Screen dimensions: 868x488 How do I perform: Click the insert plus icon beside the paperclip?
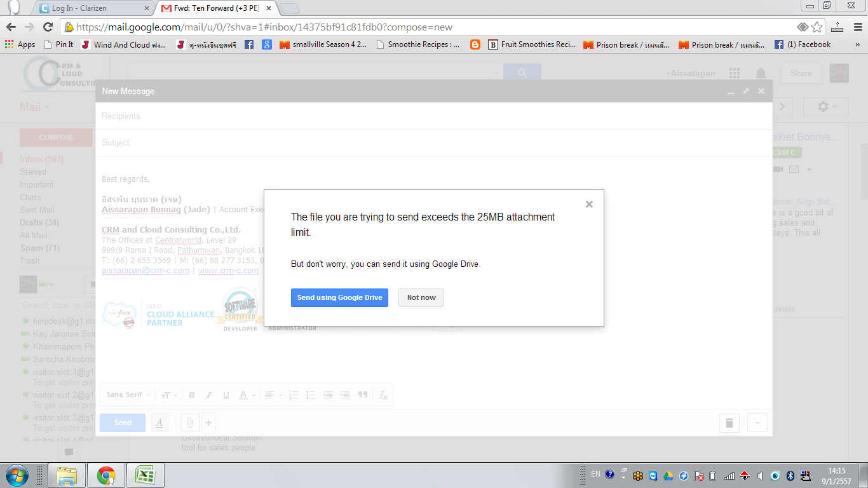coord(208,423)
